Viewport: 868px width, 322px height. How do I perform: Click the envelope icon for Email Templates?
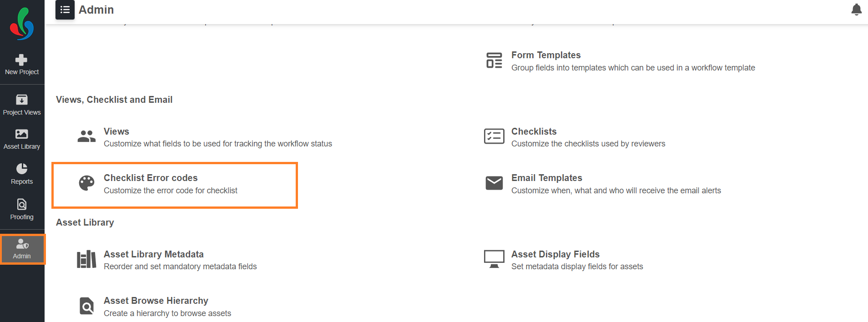pyautogui.click(x=494, y=183)
